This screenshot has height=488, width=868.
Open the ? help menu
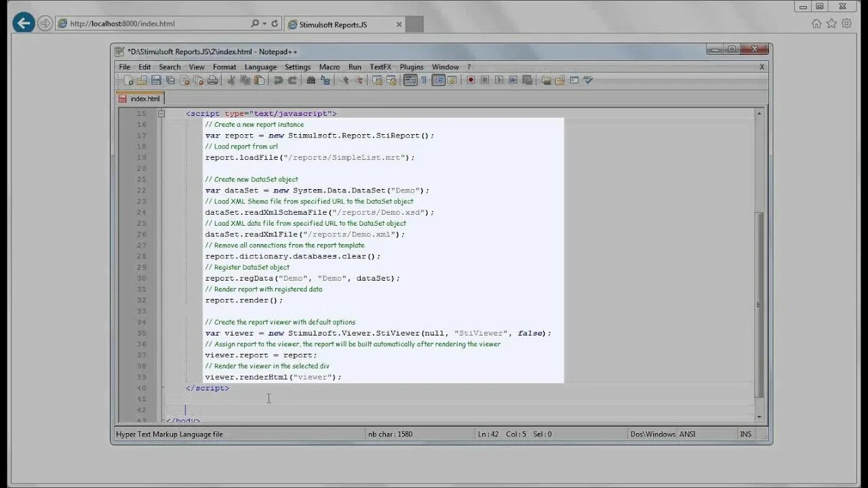(469, 67)
